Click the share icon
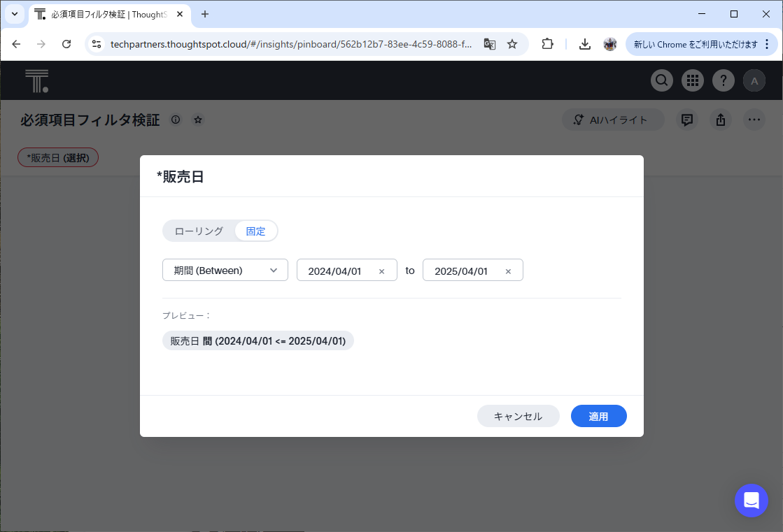This screenshot has width=783, height=532. point(721,120)
